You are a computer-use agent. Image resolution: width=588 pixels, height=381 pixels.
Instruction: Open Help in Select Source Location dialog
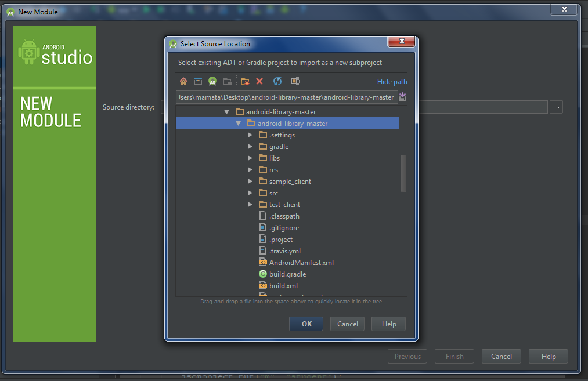click(388, 324)
